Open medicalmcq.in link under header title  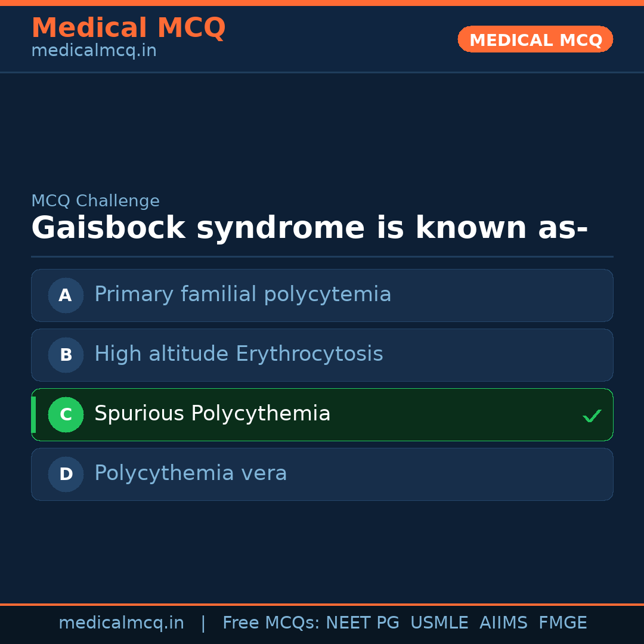tap(94, 51)
